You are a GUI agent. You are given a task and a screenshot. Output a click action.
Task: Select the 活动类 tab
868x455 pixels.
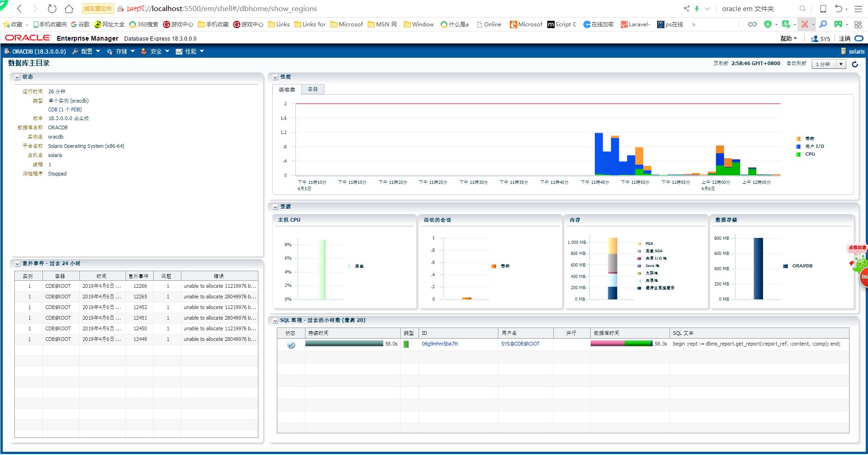287,89
